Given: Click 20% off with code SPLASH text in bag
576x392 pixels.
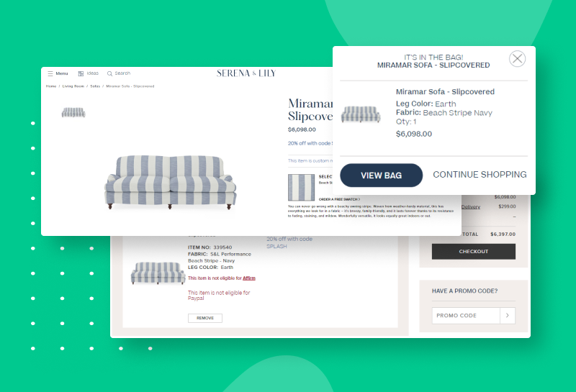Looking at the screenshot, I should coord(289,242).
